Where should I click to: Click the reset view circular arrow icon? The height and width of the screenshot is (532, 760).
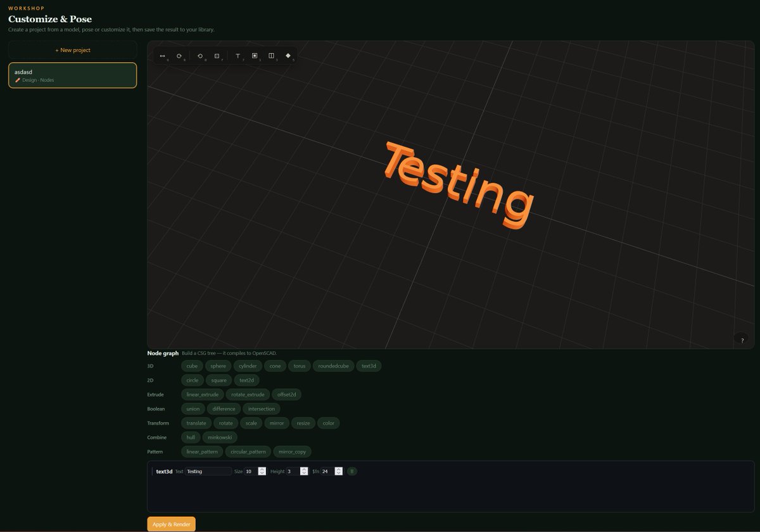click(x=200, y=56)
